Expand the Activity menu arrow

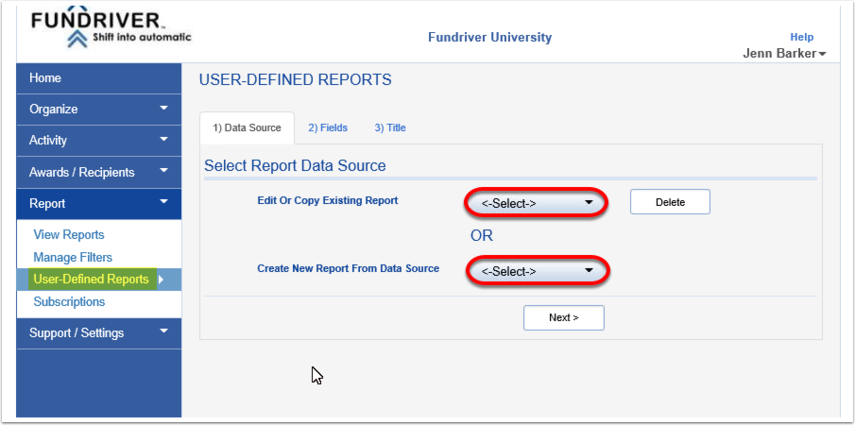coord(164,140)
